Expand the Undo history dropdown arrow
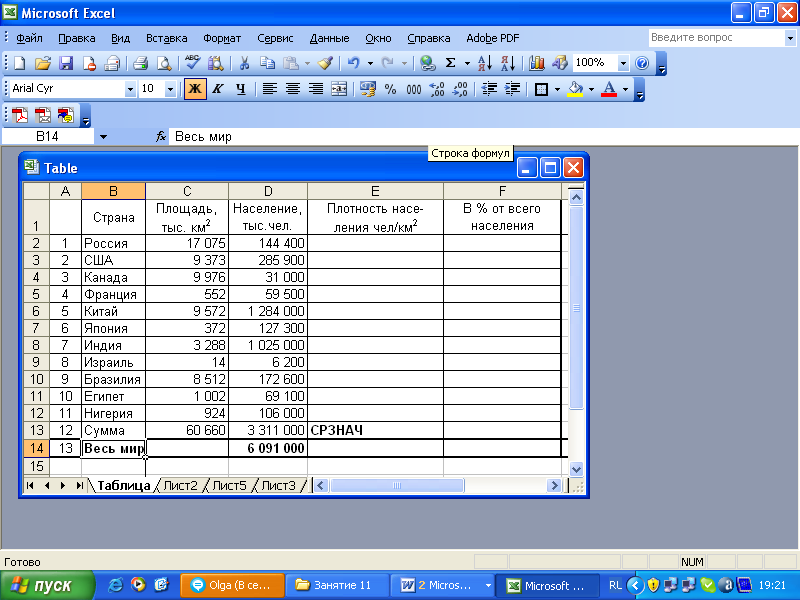The width and height of the screenshot is (800, 600). (x=370, y=63)
